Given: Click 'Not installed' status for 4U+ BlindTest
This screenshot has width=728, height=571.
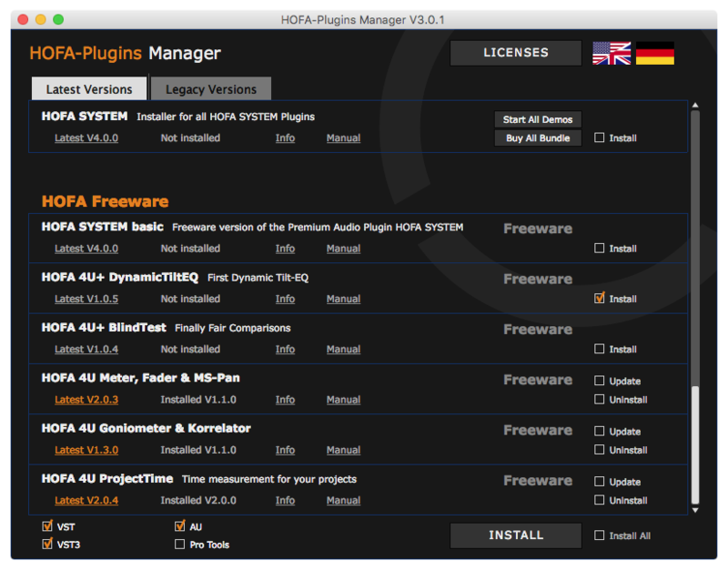Looking at the screenshot, I should [190, 349].
